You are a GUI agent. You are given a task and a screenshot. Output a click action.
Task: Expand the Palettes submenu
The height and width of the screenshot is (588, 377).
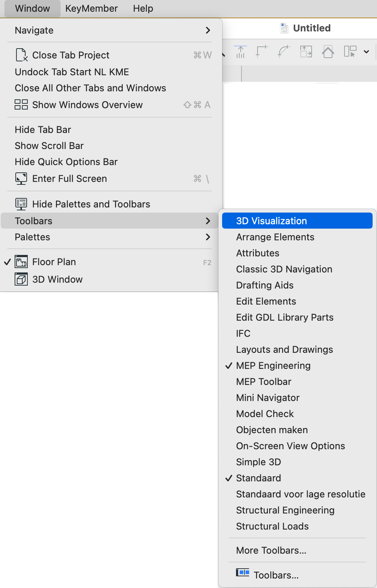110,237
